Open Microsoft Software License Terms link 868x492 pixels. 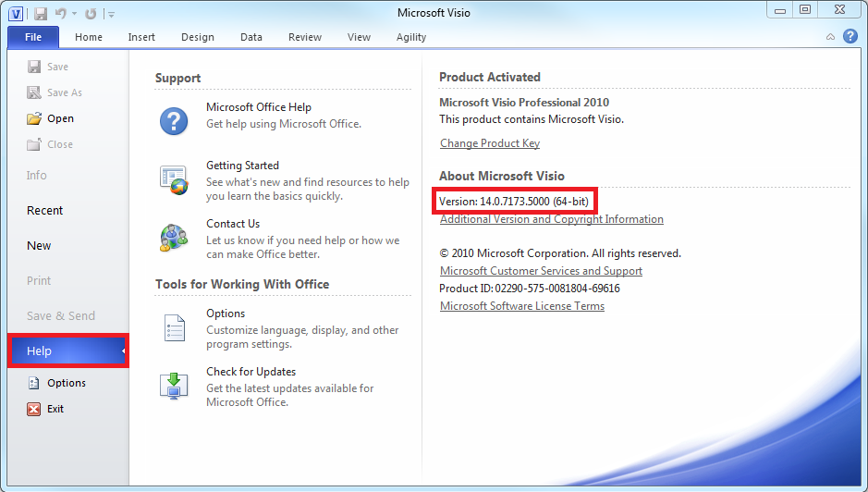pyautogui.click(x=522, y=306)
